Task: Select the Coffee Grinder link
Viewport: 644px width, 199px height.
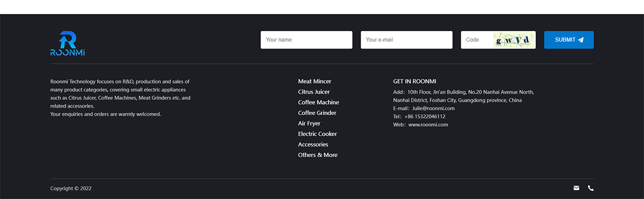Action: click(x=317, y=113)
